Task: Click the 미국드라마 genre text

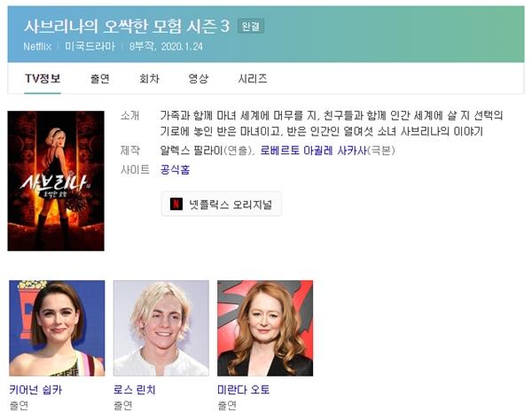Action: click(90, 46)
